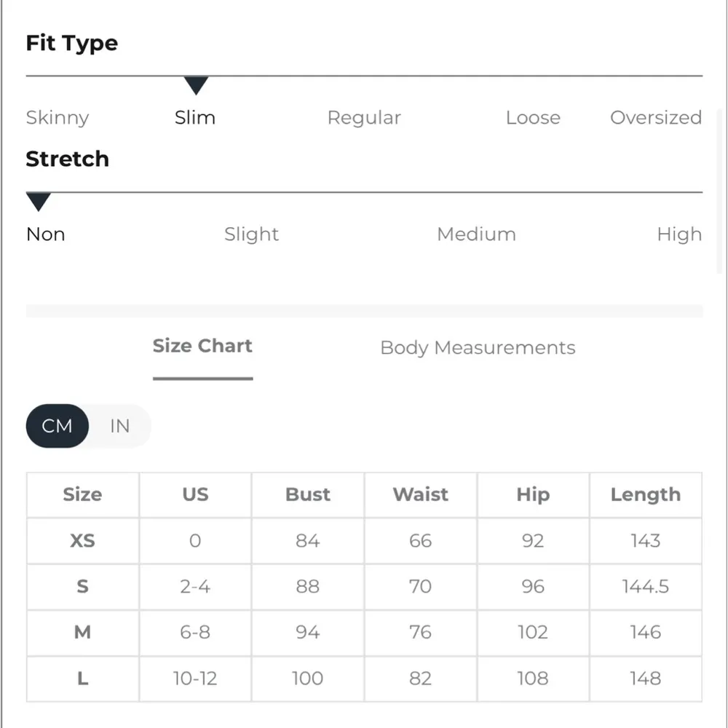Select the M size cell
Screen dimensions: 728x728
[x=82, y=632]
